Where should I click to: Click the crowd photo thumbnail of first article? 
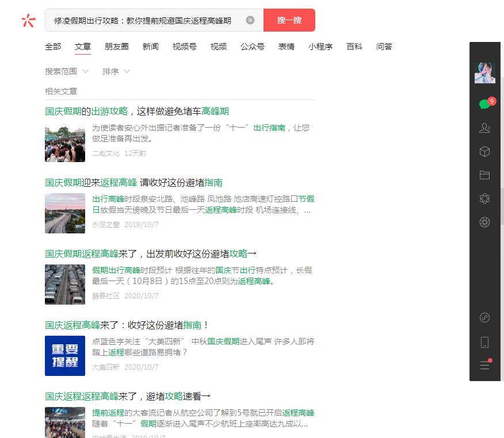(65, 142)
